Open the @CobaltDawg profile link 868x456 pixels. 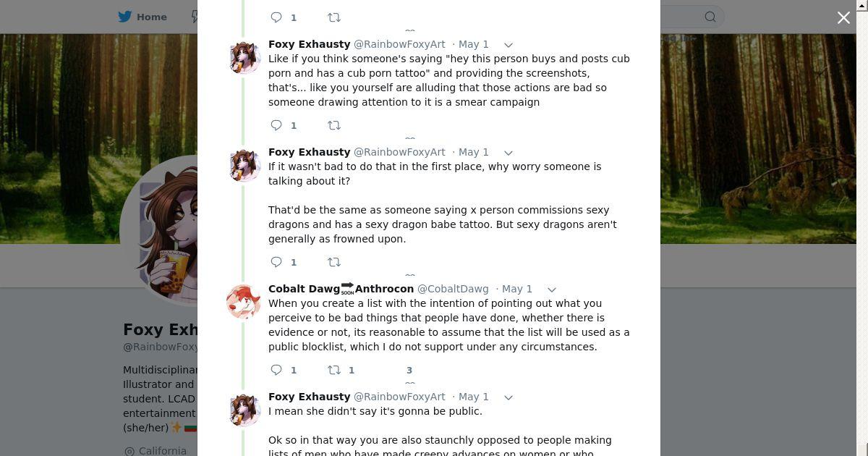point(453,289)
